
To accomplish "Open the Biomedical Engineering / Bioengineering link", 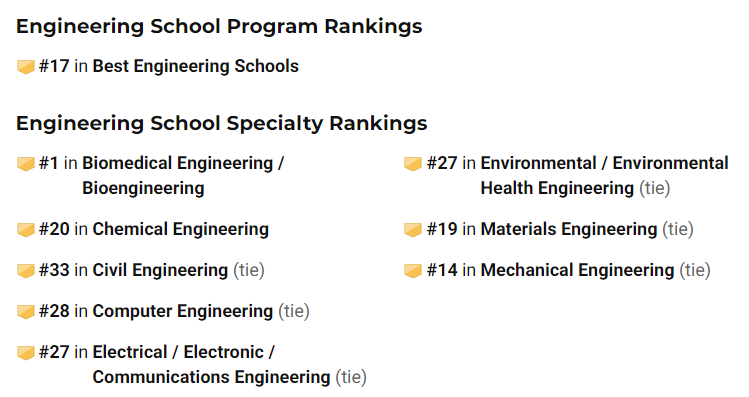I will [183, 175].
